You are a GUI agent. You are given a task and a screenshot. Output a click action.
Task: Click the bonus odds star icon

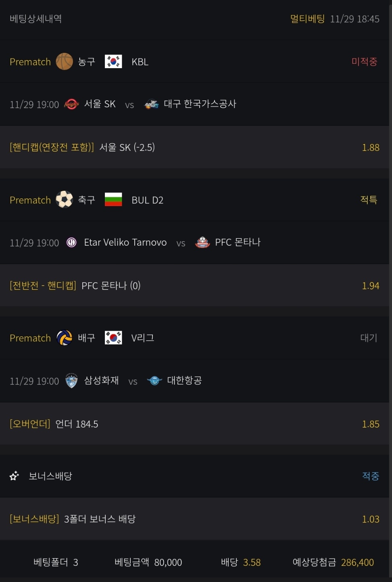tap(14, 476)
